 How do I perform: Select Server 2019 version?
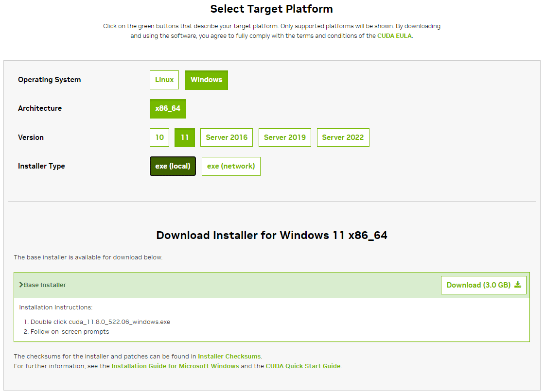point(285,137)
